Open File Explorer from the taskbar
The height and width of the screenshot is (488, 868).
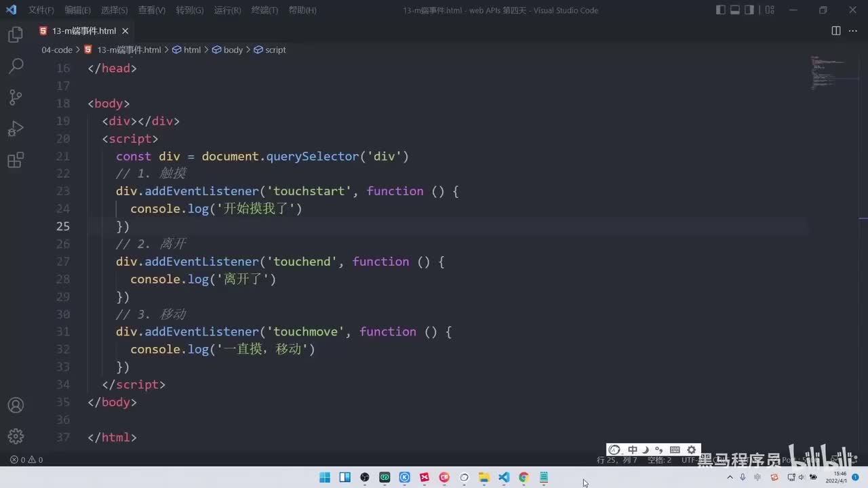point(484,477)
